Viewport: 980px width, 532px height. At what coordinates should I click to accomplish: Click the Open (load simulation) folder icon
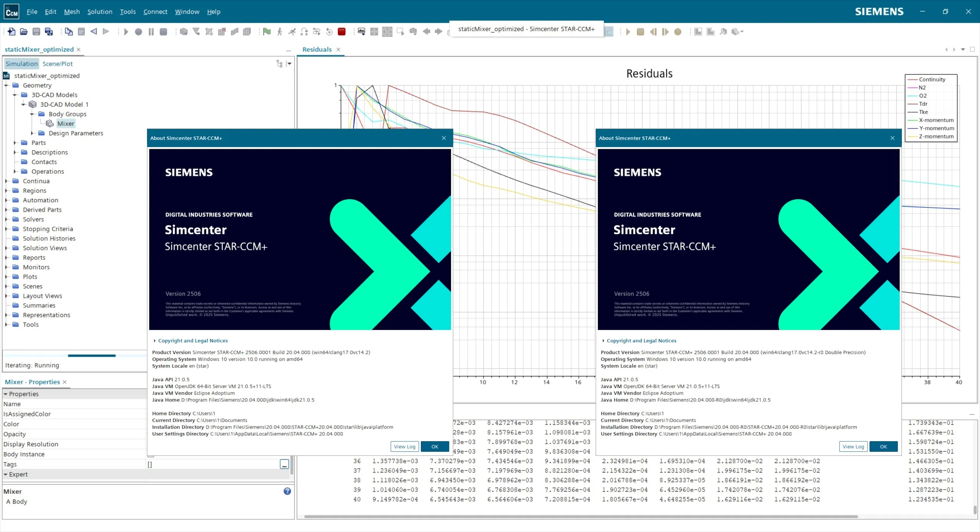point(24,32)
